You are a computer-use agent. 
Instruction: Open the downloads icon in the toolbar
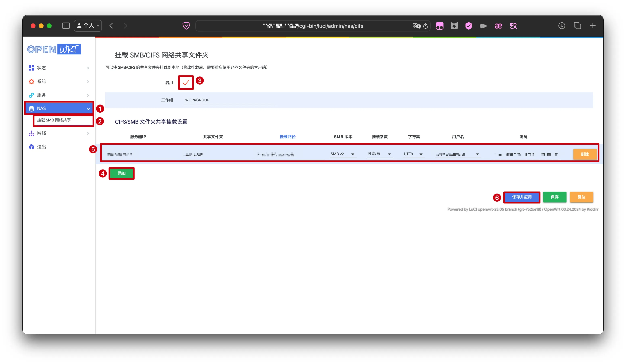tap(562, 26)
